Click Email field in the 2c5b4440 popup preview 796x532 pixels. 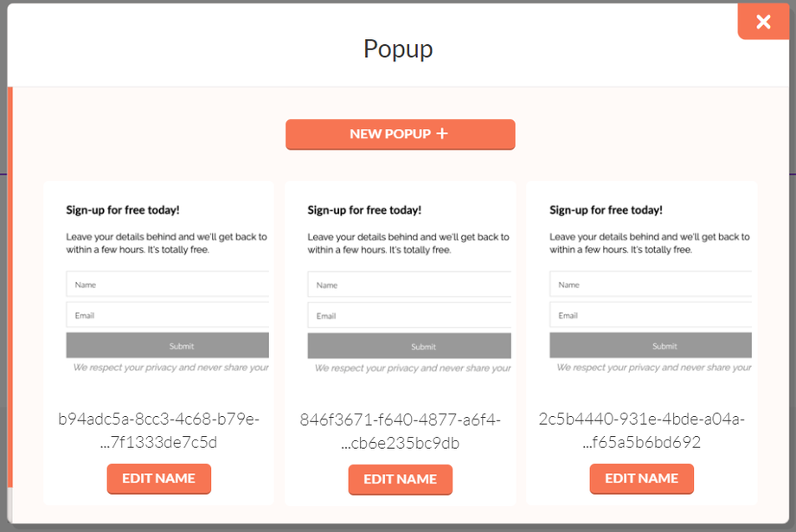pyautogui.click(x=650, y=316)
